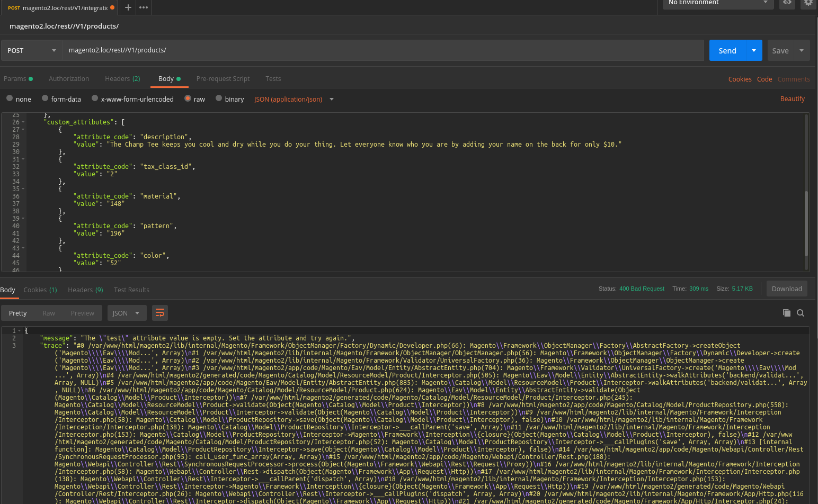
Task: Open the Comments link
Action: tap(794, 79)
